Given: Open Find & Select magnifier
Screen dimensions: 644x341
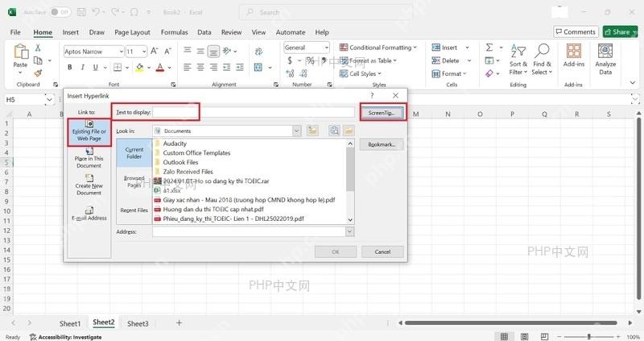Looking at the screenshot, I should pos(542,59).
